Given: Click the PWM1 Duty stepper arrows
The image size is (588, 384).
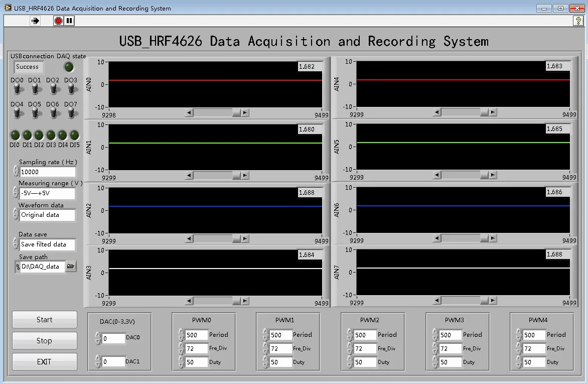Looking at the screenshot, I should point(265,362).
